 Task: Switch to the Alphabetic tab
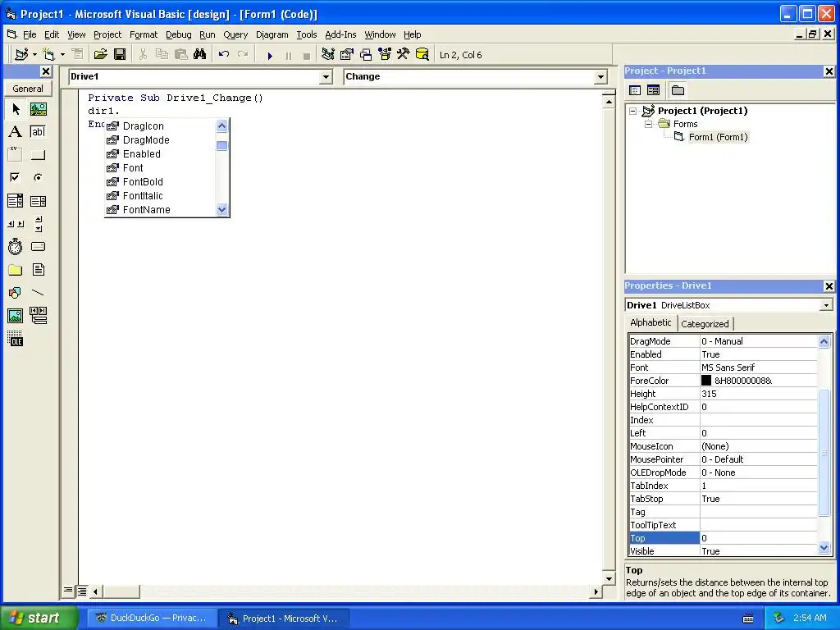click(651, 322)
